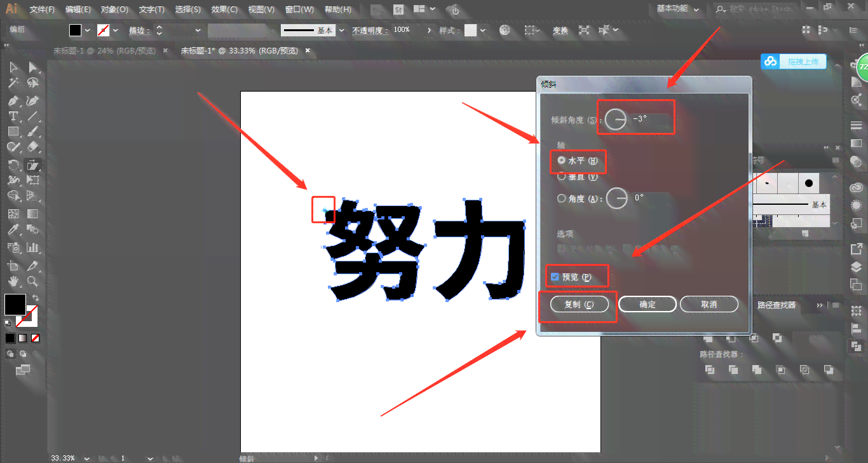The image size is (868, 463).
Task: Select the Mesh tool
Action: [x=13, y=214]
